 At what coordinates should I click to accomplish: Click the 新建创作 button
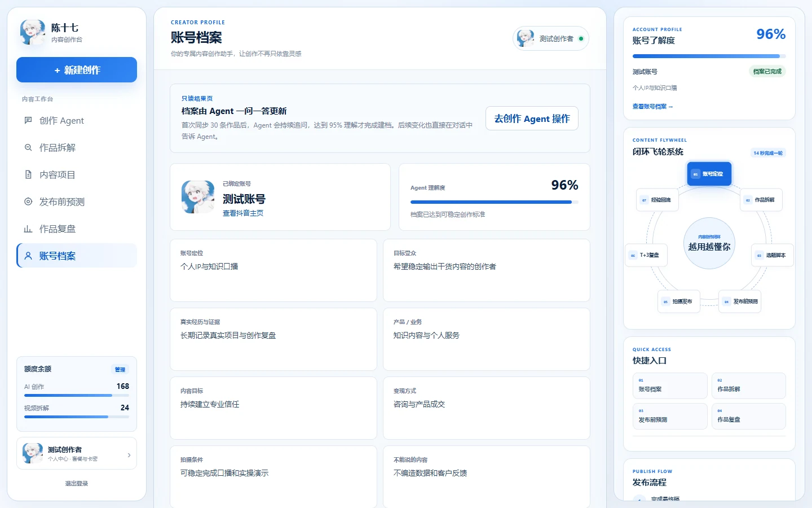click(77, 70)
